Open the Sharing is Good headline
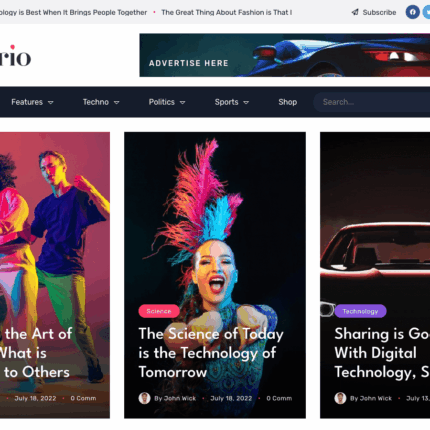 pos(382,353)
